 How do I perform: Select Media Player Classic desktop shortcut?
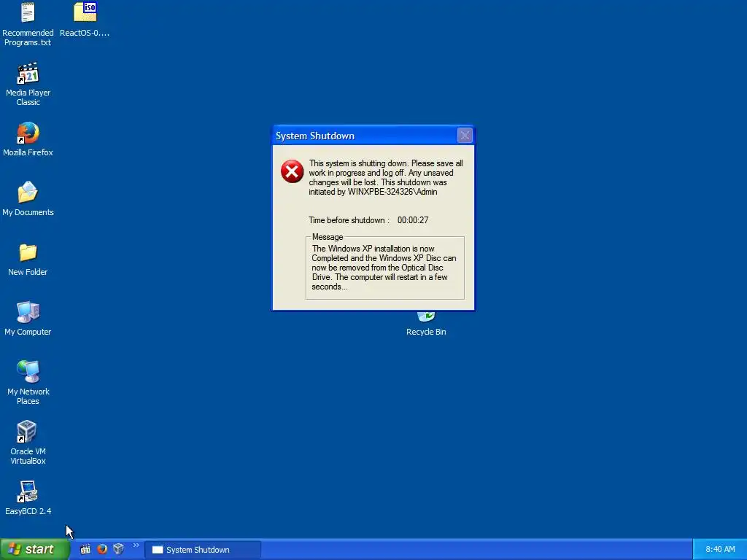coord(28,85)
